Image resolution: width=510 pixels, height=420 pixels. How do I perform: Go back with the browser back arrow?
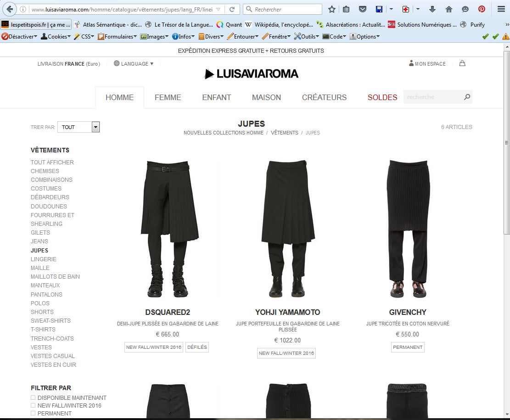(x=10, y=9)
